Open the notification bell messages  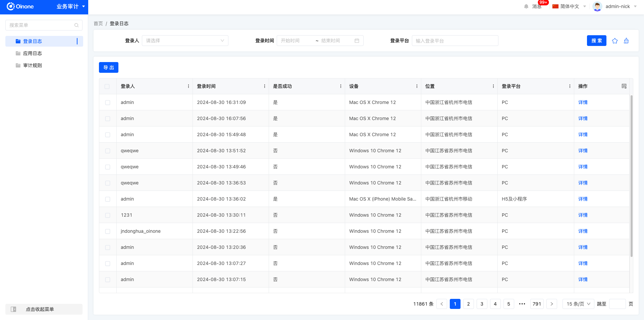pyautogui.click(x=526, y=6)
